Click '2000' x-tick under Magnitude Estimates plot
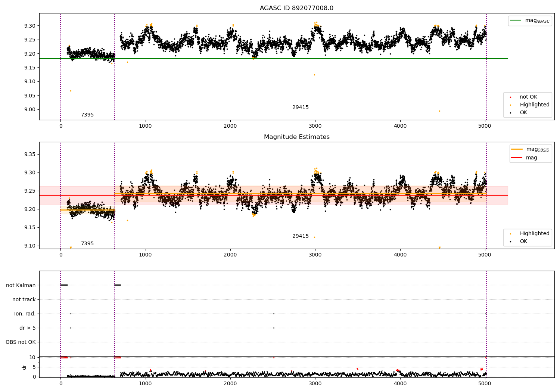The height and width of the screenshot is (392, 560). [x=230, y=255]
